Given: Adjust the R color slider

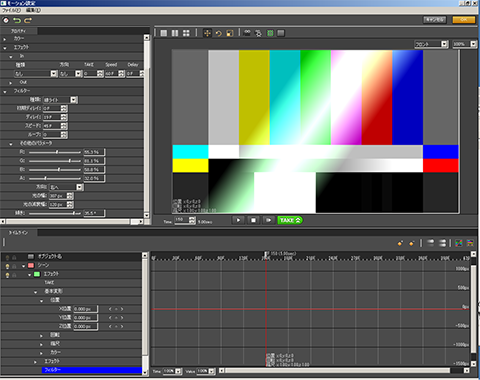Looking at the screenshot, I should point(55,152).
